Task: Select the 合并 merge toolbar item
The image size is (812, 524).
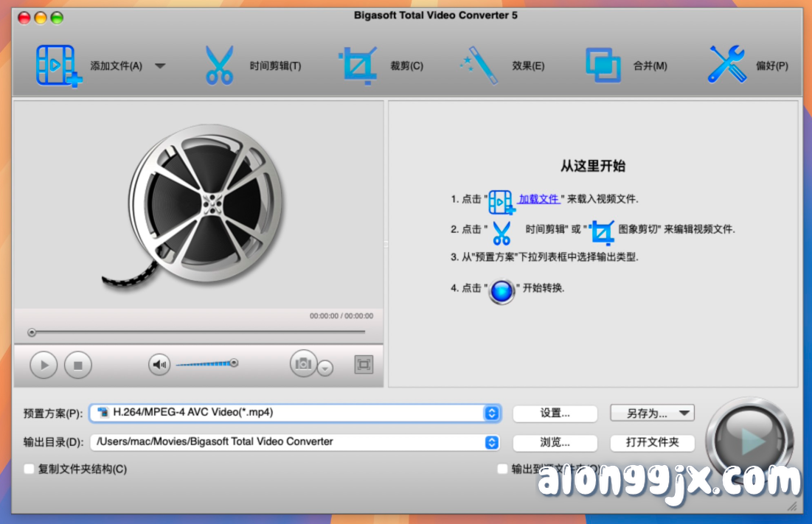Action: click(605, 65)
